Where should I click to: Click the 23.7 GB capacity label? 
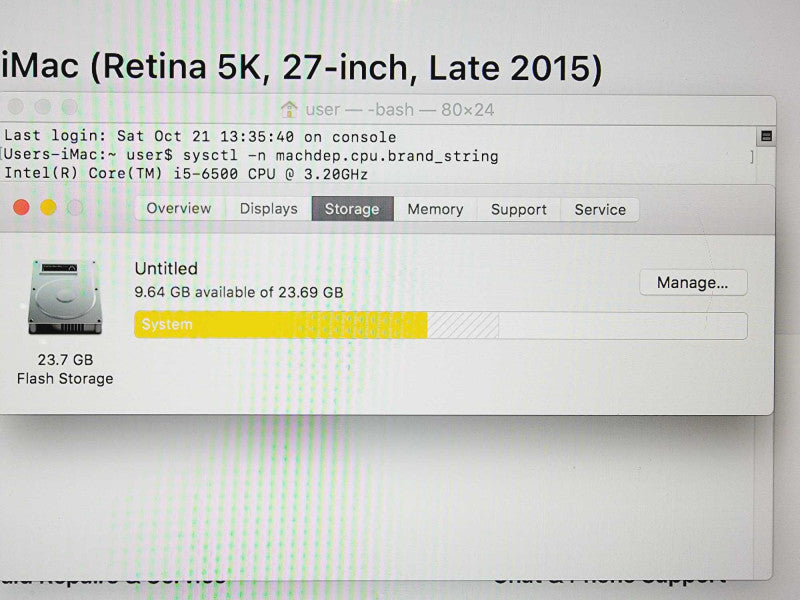point(65,360)
